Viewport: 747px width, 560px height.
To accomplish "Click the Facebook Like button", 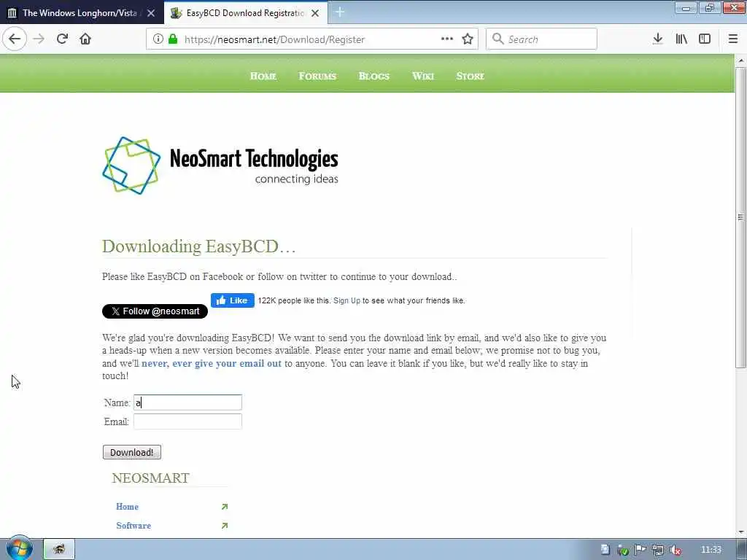I will pyautogui.click(x=233, y=300).
